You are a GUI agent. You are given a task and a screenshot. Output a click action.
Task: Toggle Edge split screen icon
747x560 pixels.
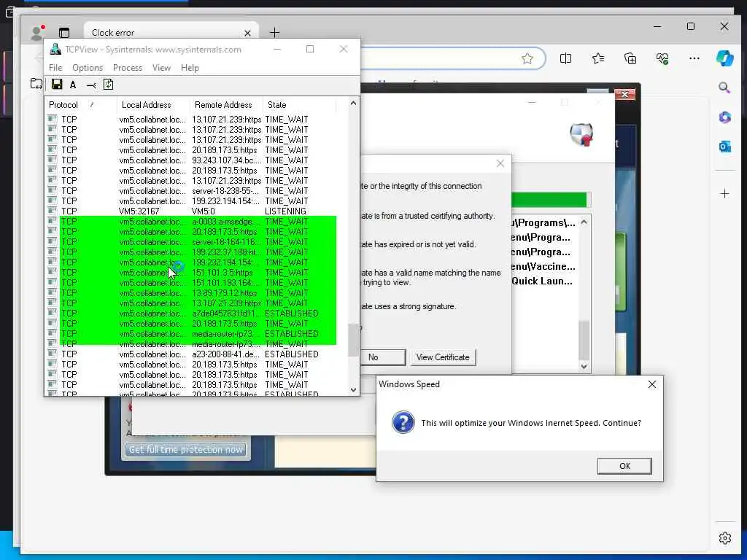tap(565, 58)
